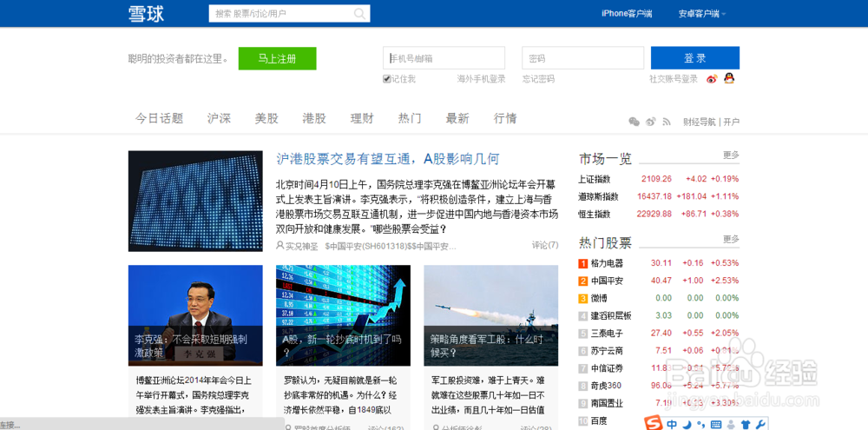868x430 pixels.
Task: Click author icon beside 实况神圣
Action: tap(280, 245)
